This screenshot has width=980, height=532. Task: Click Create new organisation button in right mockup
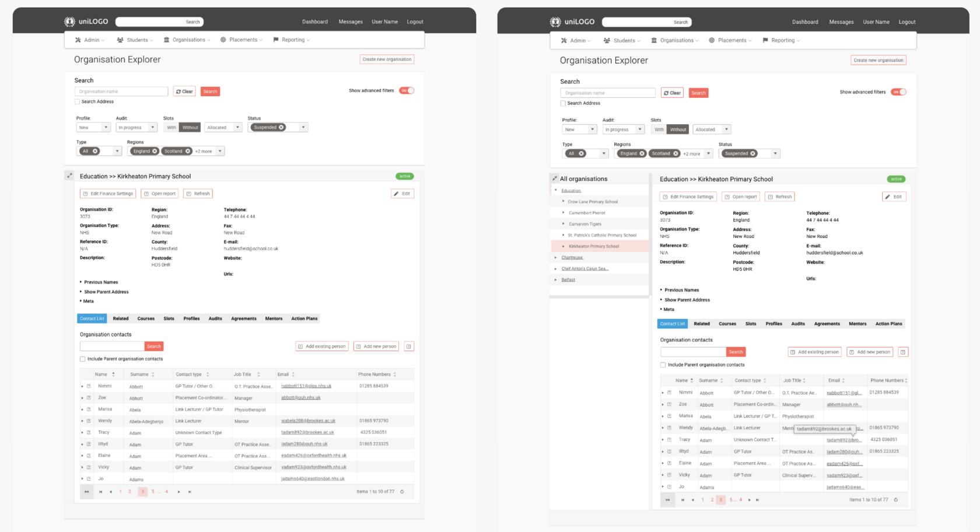coord(878,60)
